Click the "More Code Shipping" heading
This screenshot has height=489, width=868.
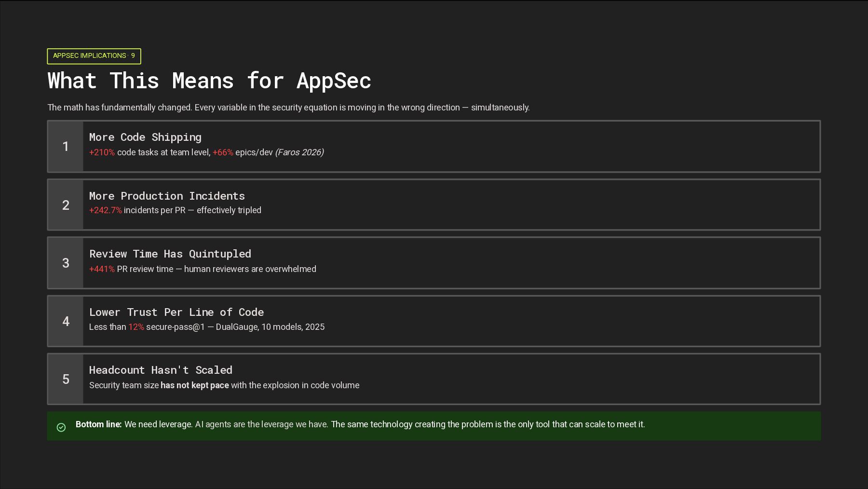pyautogui.click(x=145, y=137)
